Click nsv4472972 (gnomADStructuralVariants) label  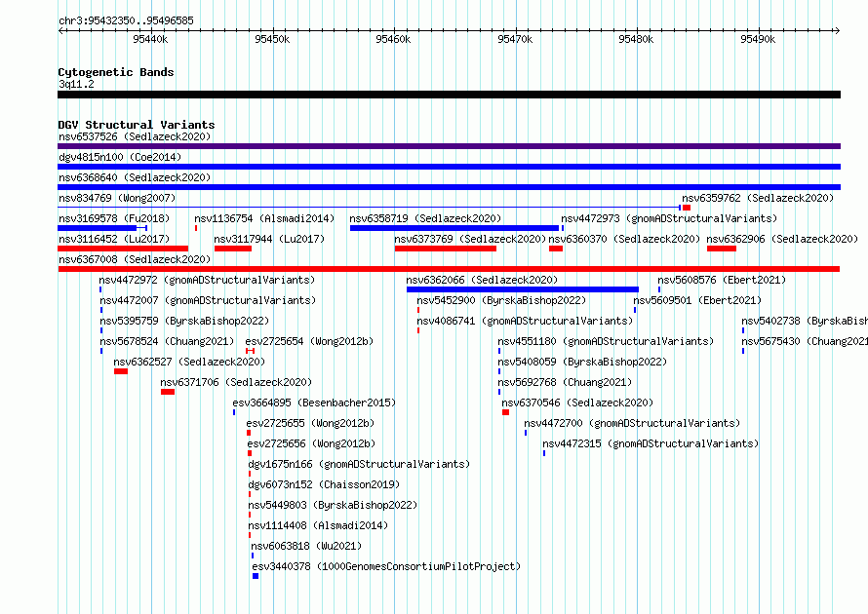click(x=207, y=280)
